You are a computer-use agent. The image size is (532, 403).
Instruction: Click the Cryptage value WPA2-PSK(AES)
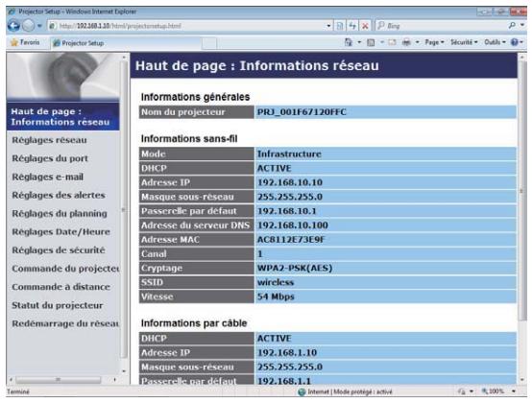click(x=295, y=268)
